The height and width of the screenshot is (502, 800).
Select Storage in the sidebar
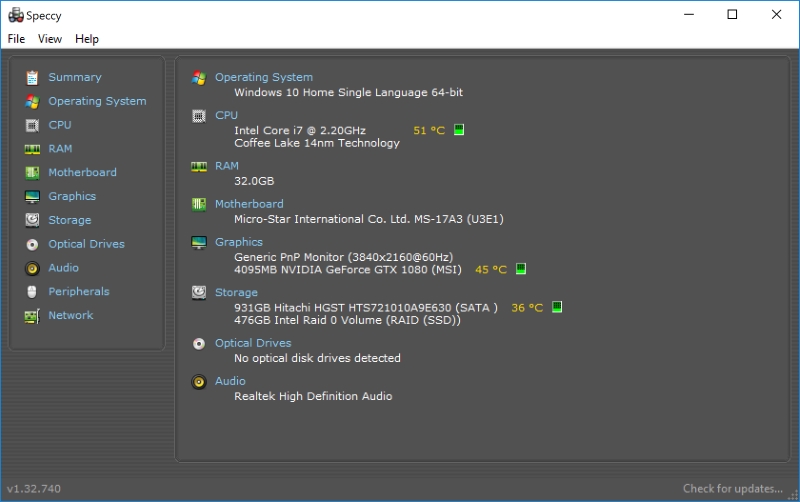tap(70, 220)
